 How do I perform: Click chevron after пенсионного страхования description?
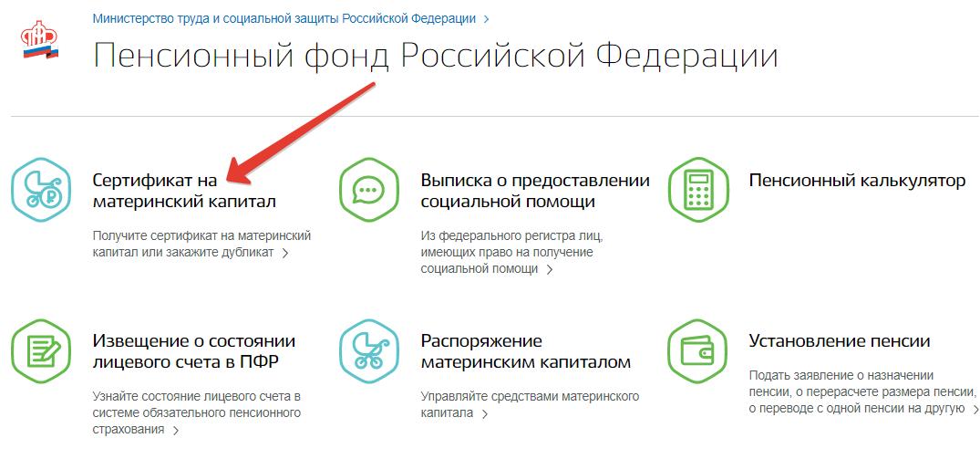(176, 430)
